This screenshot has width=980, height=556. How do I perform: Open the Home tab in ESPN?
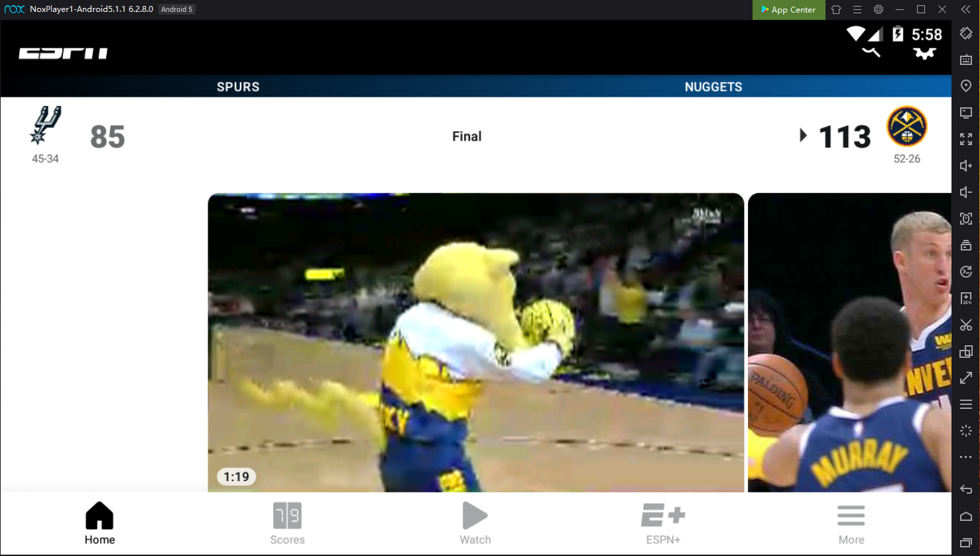coord(99,524)
